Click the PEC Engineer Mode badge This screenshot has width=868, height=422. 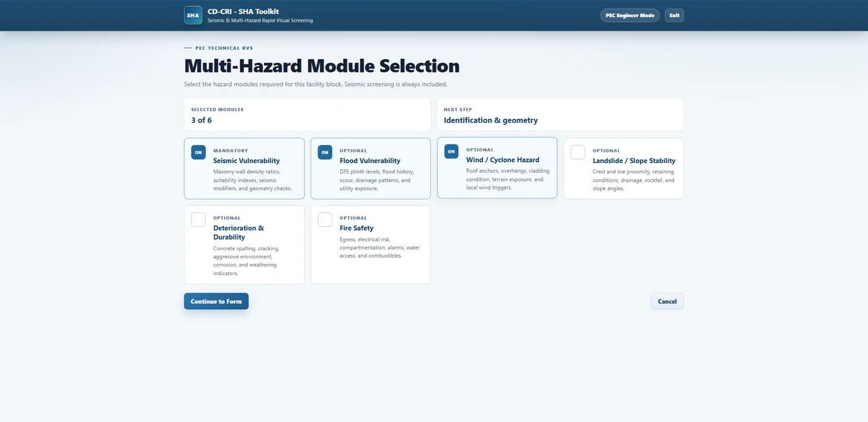click(630, 15)
